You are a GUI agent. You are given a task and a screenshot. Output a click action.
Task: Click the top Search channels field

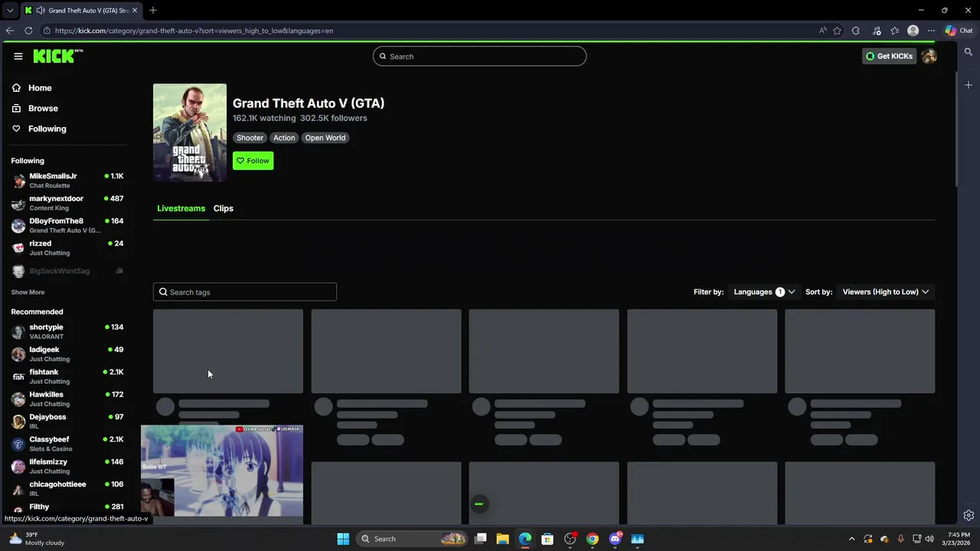pyautogui.click(x=479, y=56)
